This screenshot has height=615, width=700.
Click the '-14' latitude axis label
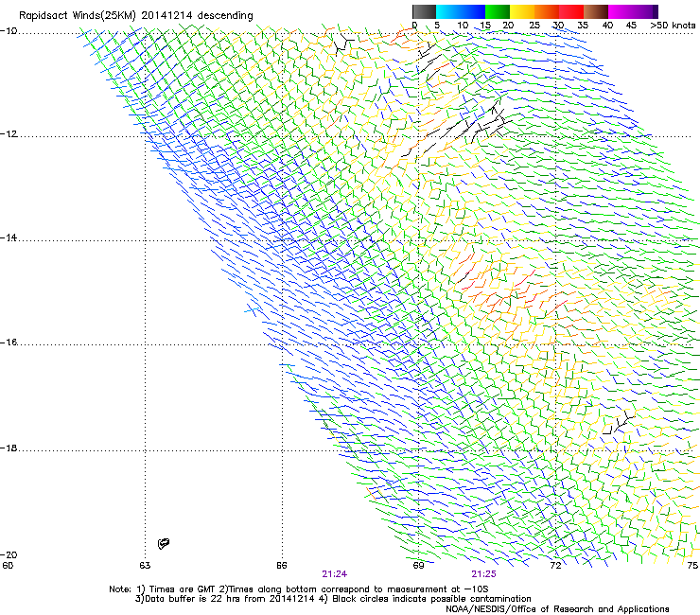click(x=9, y=238)
